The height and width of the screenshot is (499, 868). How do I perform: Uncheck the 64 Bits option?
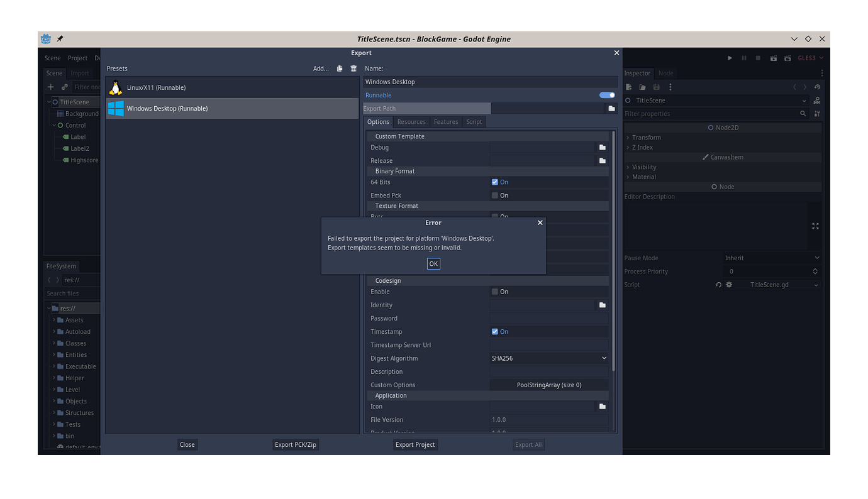[494, 182]
